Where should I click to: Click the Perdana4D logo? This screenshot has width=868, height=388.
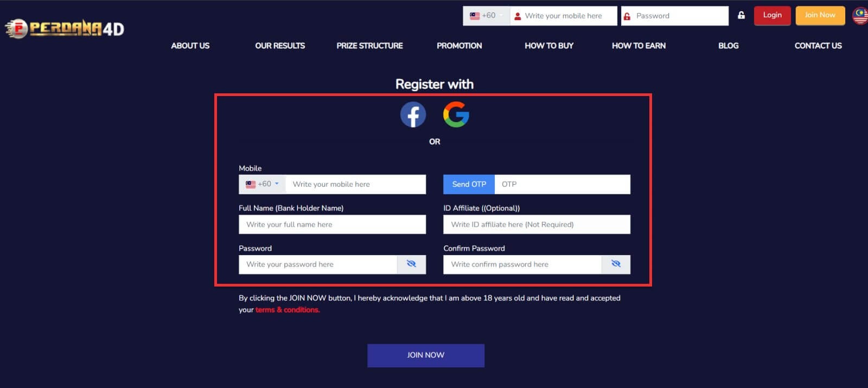(x=65, y=28)
